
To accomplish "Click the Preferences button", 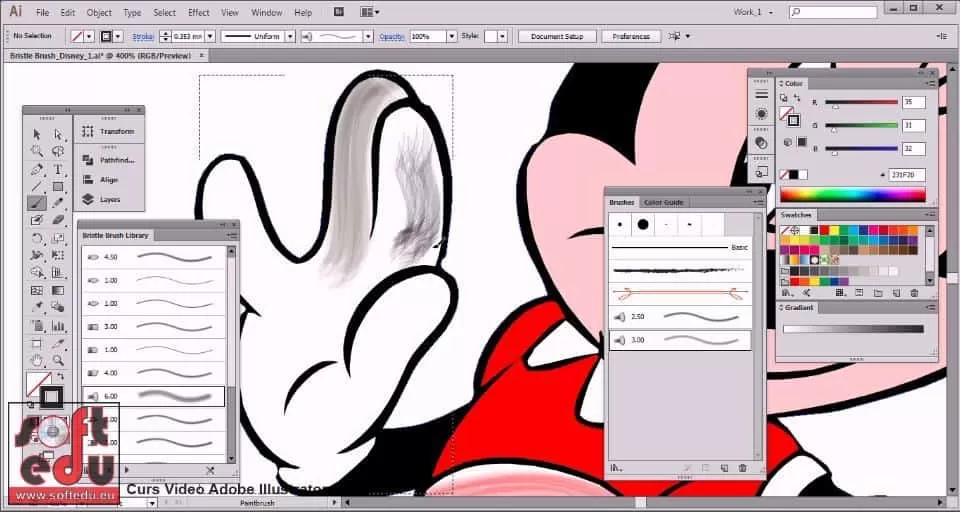I will (x=631, y=36).
